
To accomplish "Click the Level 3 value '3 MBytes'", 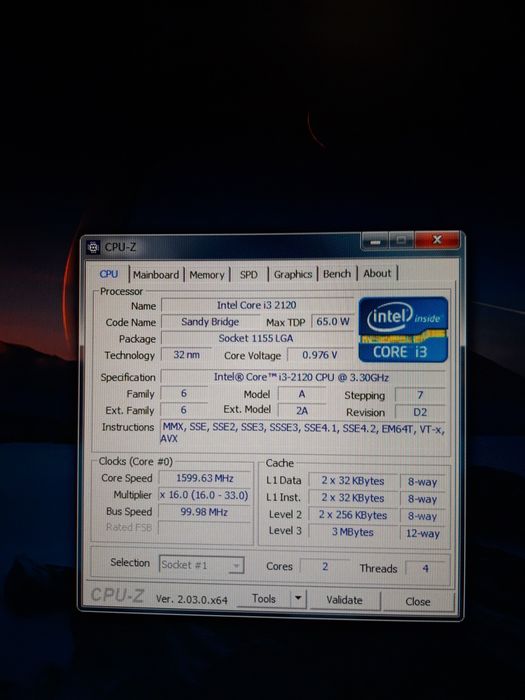I will pyautogui.click(x=353, y=532).
